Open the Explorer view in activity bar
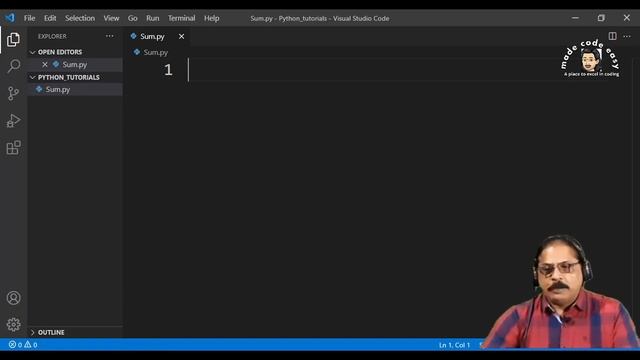 click(13, 40)
